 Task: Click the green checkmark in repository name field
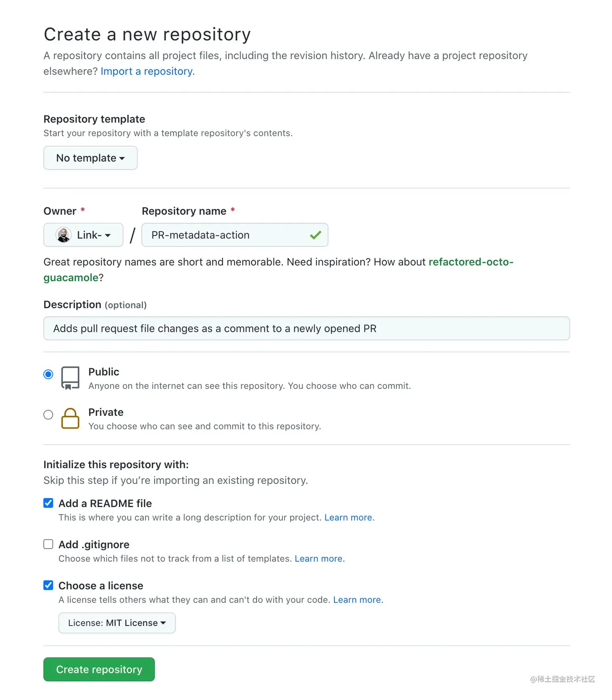coord(315,235)
